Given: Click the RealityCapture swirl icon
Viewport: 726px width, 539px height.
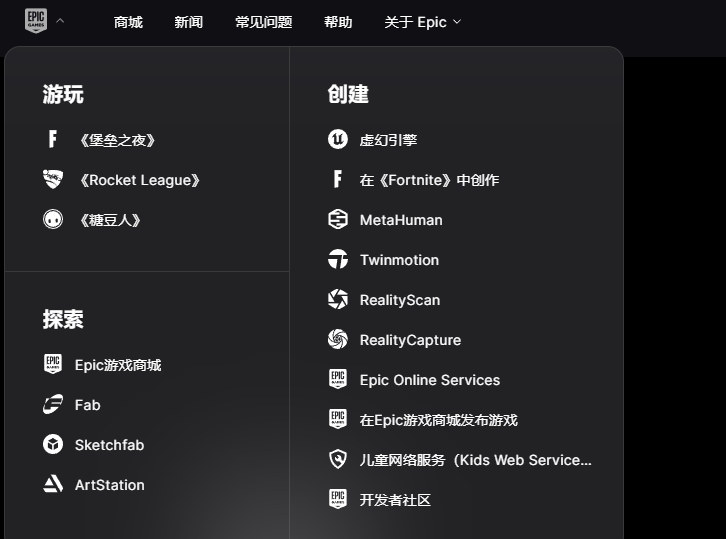Looking at the screenshot, I should coord(338,340).
